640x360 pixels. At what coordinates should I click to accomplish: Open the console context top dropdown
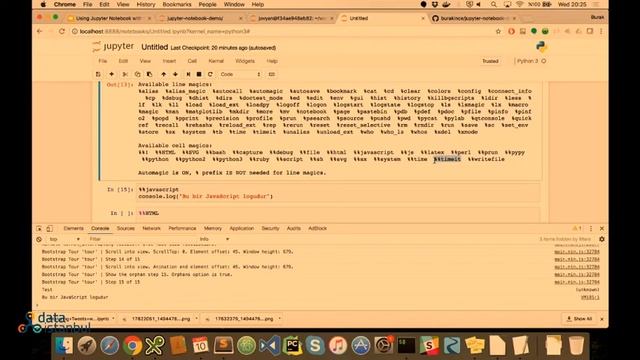(x=64, y=239)
